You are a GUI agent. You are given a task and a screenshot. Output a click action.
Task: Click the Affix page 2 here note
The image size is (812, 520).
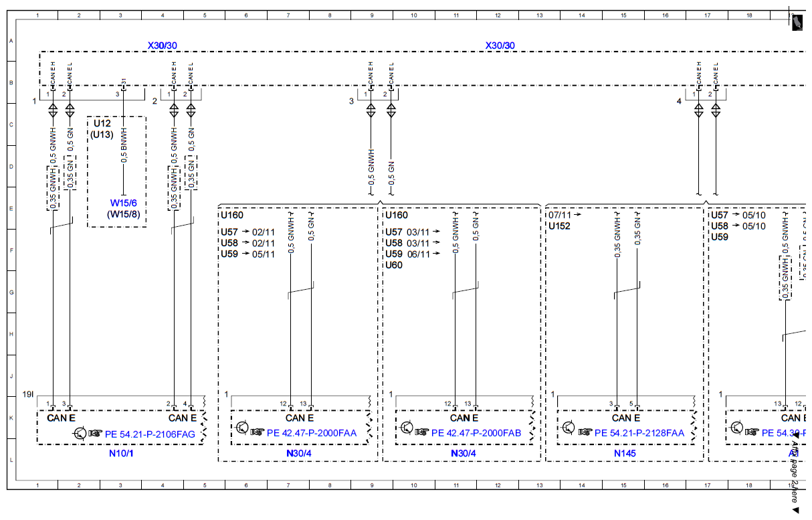tap(795, 472)
